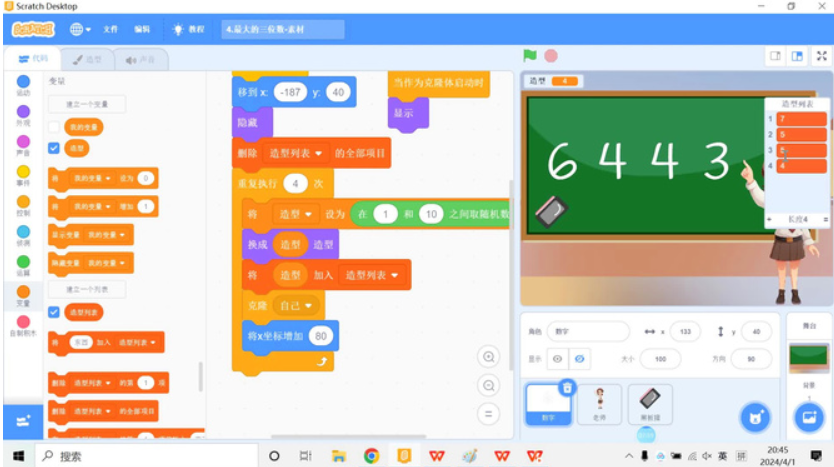Reset workspace zoom with the equals button
This screenshot has width=834, height=467.
489,414
